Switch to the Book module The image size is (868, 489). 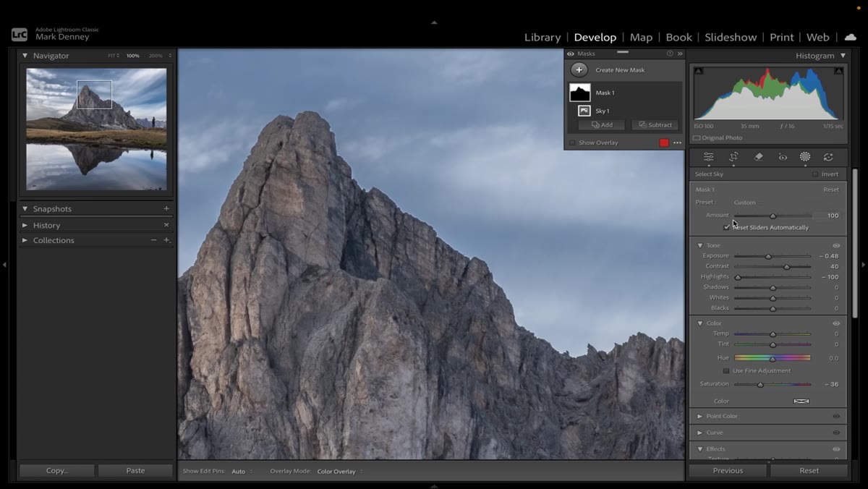pyautogui.click(x=678, y=37)
